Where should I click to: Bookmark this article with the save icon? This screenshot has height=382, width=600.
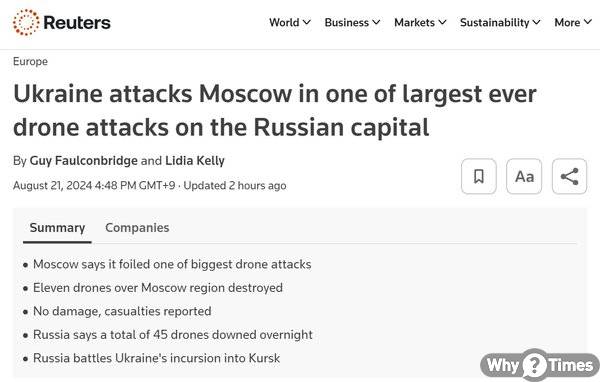(x=479, y=176)
